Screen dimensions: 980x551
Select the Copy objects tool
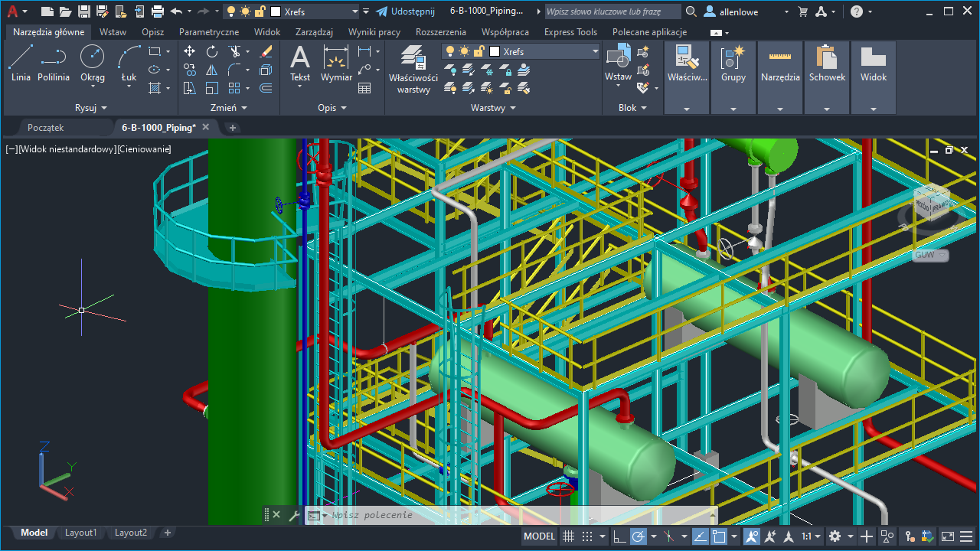[190, 70]
